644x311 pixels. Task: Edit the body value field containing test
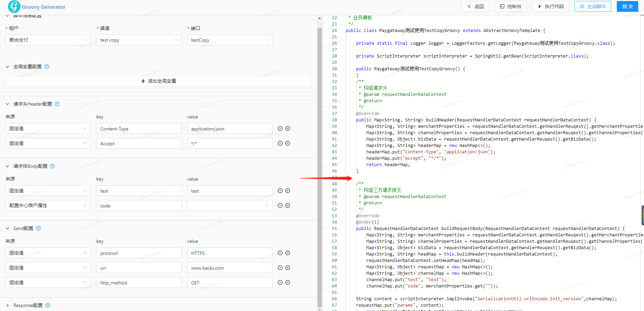coord(229,191)
